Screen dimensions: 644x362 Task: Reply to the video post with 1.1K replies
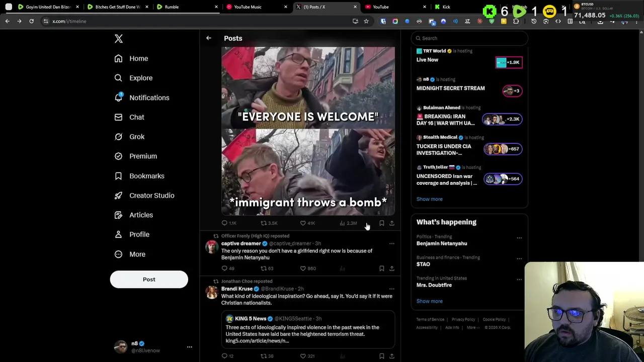tap(229, 223)
